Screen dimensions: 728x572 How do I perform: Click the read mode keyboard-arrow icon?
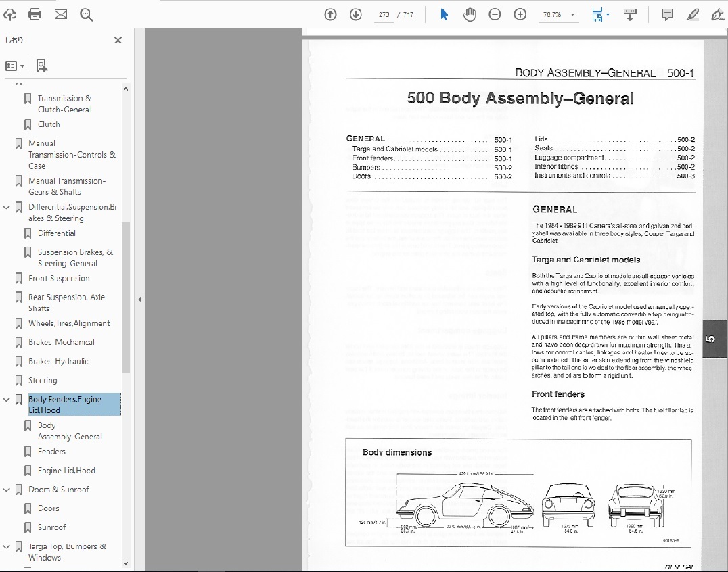coord(630,15)
